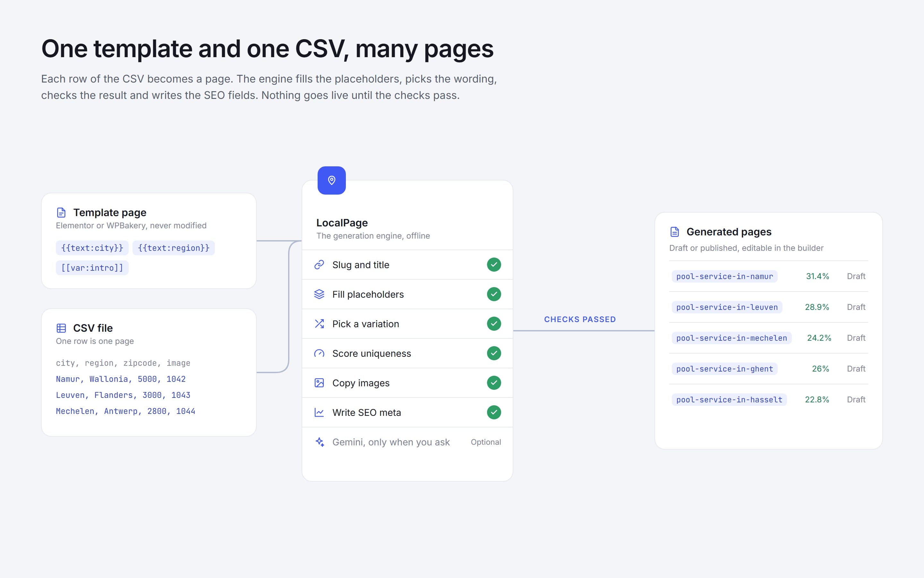The width and height of the screenshot is (924, 578).
Task: Click the Slug and title step label
Action: (360, 265)
